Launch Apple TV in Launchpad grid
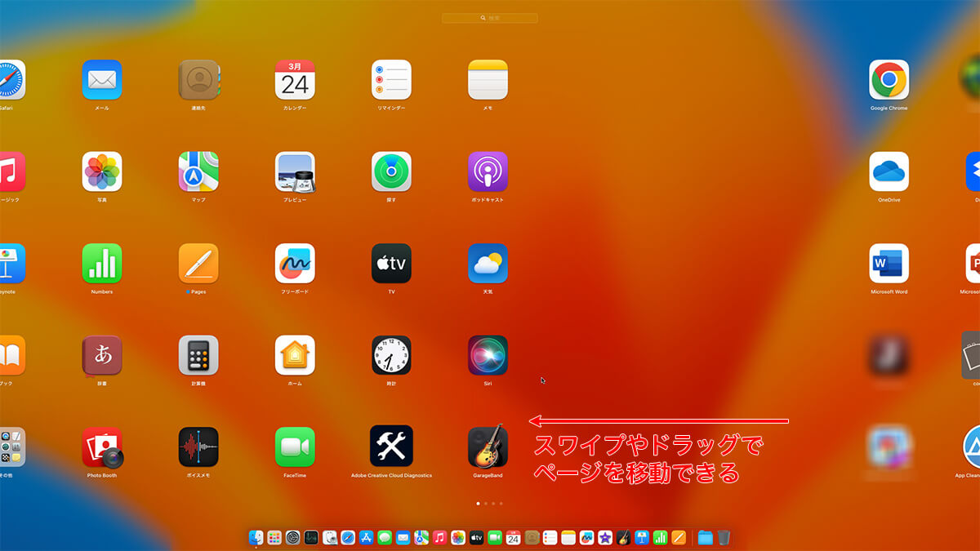980x551 pixels. [391, 264]
